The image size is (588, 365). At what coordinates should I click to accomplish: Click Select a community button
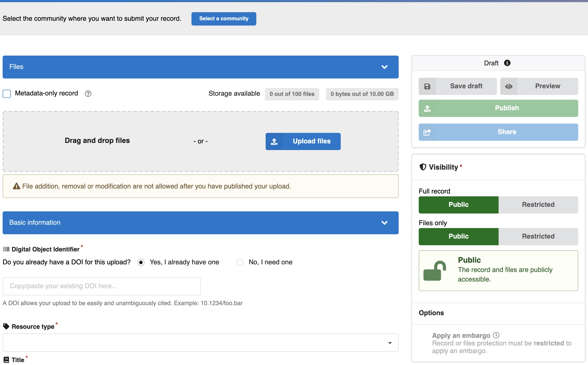click(x=224, y=19)
